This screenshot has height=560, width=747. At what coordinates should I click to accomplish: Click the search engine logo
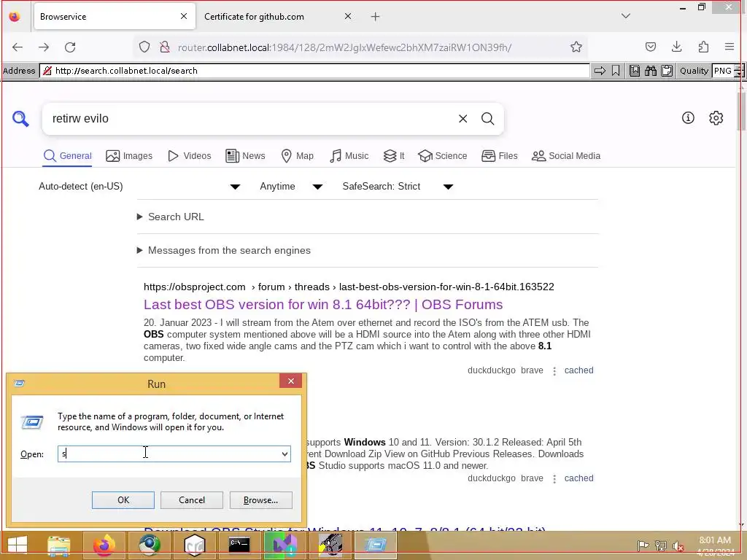coord(20,119)
